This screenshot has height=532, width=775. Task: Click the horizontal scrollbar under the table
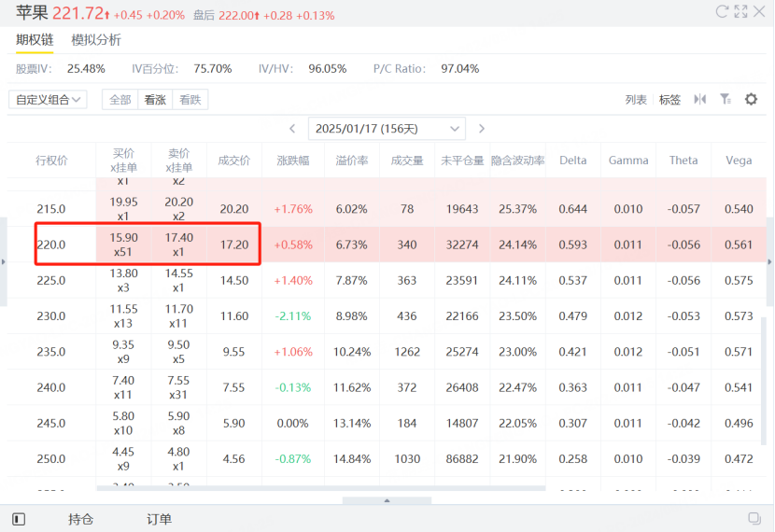tap(321, 488)
